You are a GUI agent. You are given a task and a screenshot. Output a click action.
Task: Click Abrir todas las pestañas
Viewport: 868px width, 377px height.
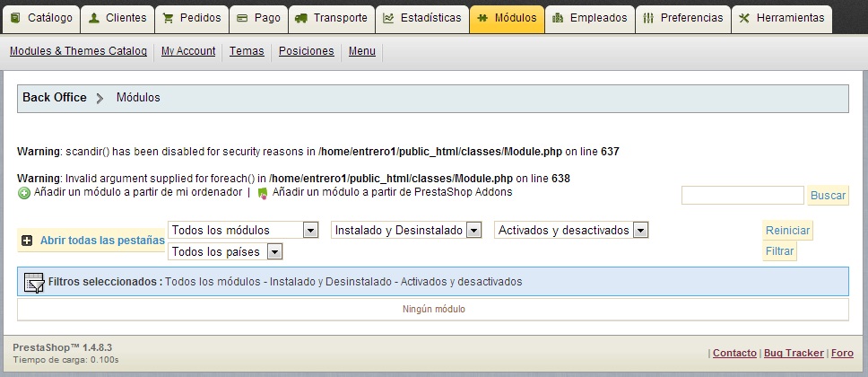click(102, 241)
